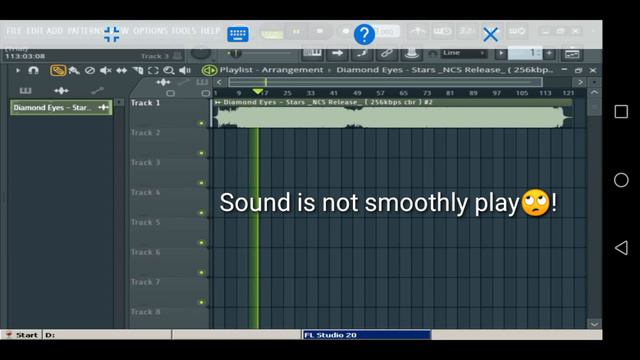
Task: Toggle mute dot on Track 3
Action: pos(201,183)
